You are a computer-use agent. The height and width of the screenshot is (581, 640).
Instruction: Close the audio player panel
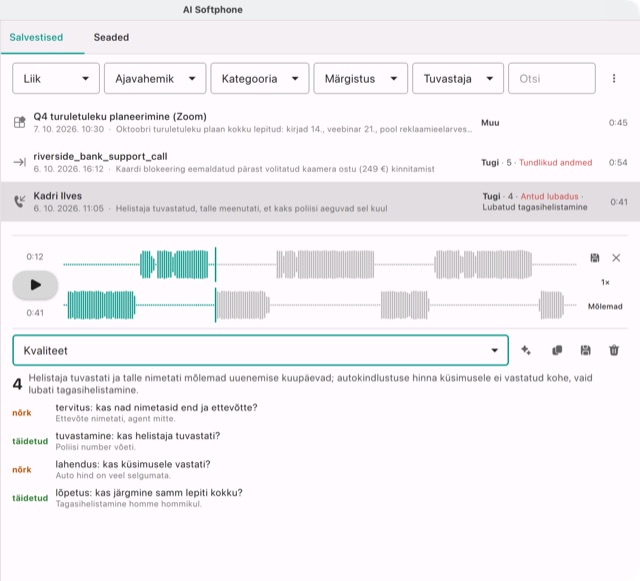point(616,258)
